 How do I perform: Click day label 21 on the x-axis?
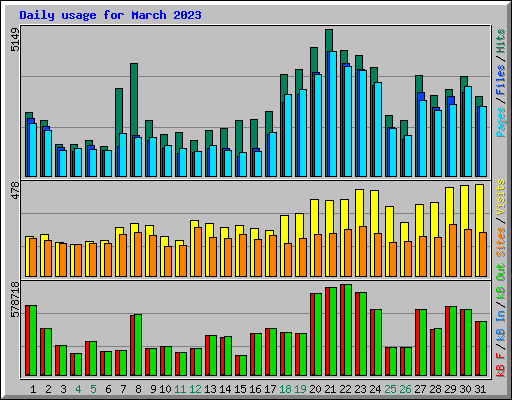tap(330, 389)
